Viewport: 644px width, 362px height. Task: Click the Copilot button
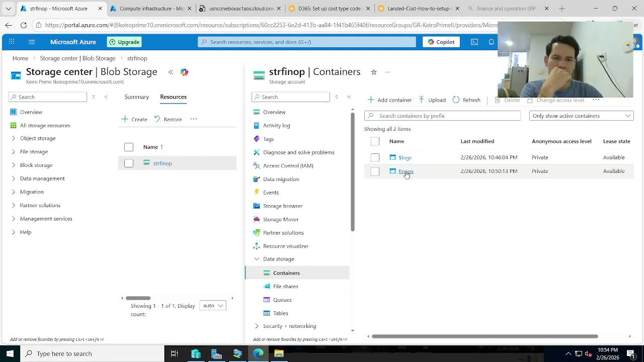(441, 42)
